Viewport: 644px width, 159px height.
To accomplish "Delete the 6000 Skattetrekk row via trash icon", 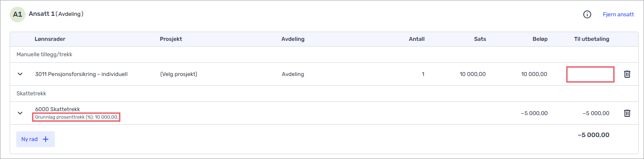I will pyautogui.click(x=627, y=113).
